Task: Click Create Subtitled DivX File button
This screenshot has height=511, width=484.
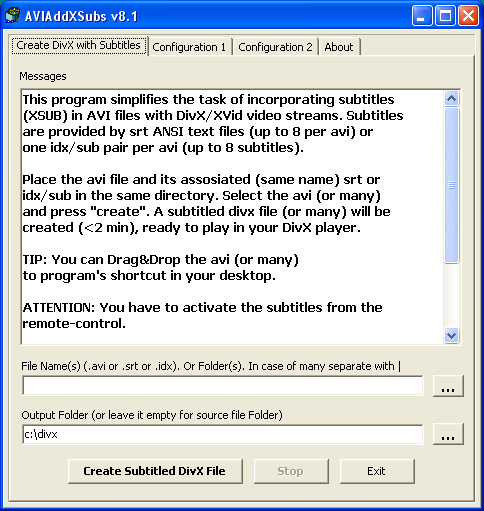Action: click(155, 471)
